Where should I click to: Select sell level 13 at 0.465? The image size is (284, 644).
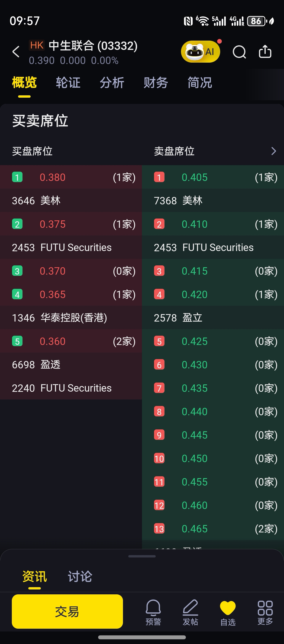(x=213, y=529)
